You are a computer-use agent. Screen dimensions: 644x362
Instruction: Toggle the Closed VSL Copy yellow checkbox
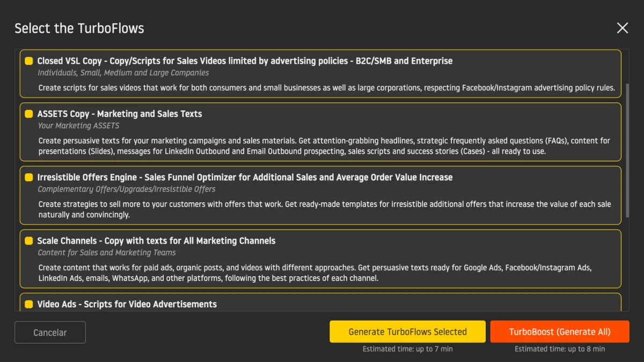click(29, 61)
